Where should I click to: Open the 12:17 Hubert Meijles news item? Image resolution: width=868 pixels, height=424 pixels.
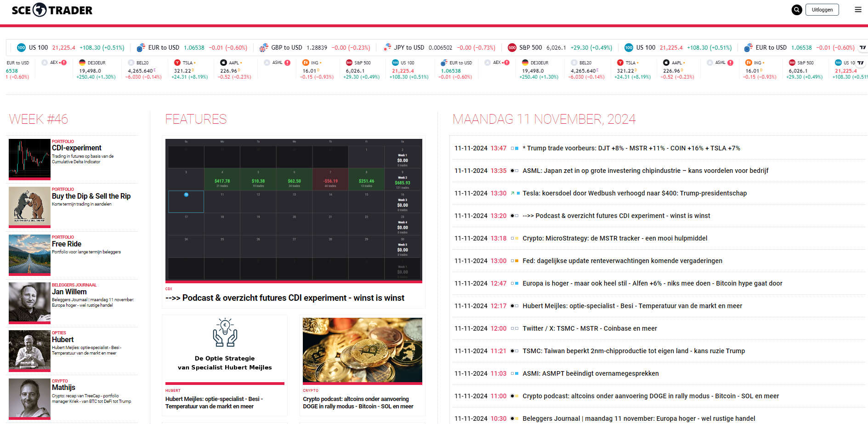[x=632, y=306]
